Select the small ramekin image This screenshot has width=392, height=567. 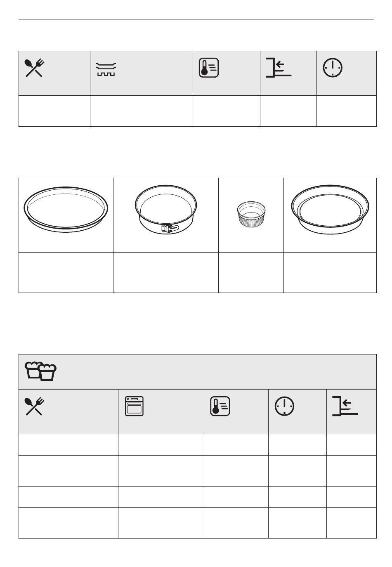pyautogui.click(x=251, y=215)
